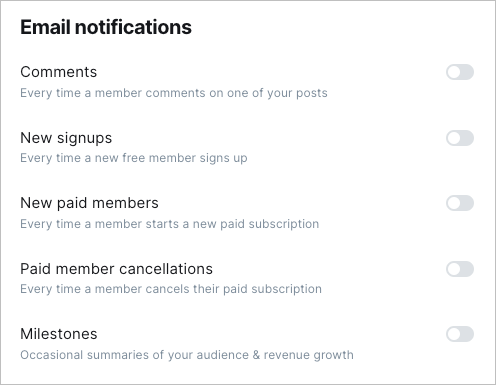Toggle the New paid members switch

tap(460, 203)
